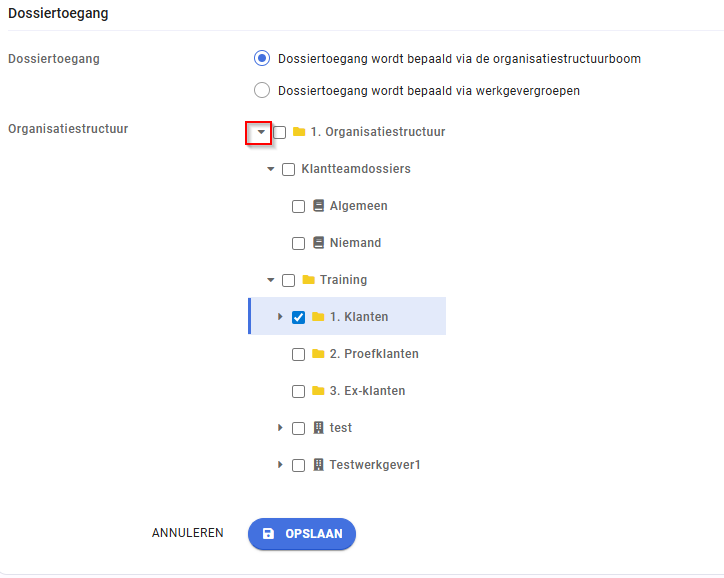Select the organisatiestructuurboom radio option
This screenshot has height=578, width=724.
tap(262, 59)
